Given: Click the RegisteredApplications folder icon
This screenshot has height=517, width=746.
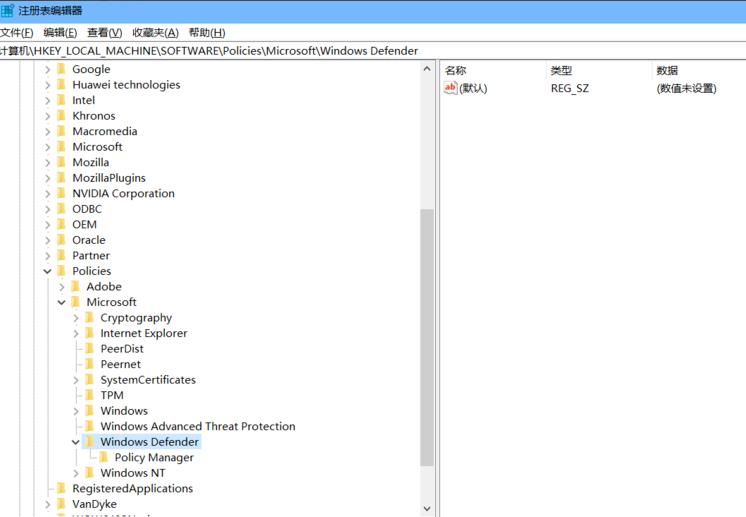Looking at the screenshot, I should 61,488.
